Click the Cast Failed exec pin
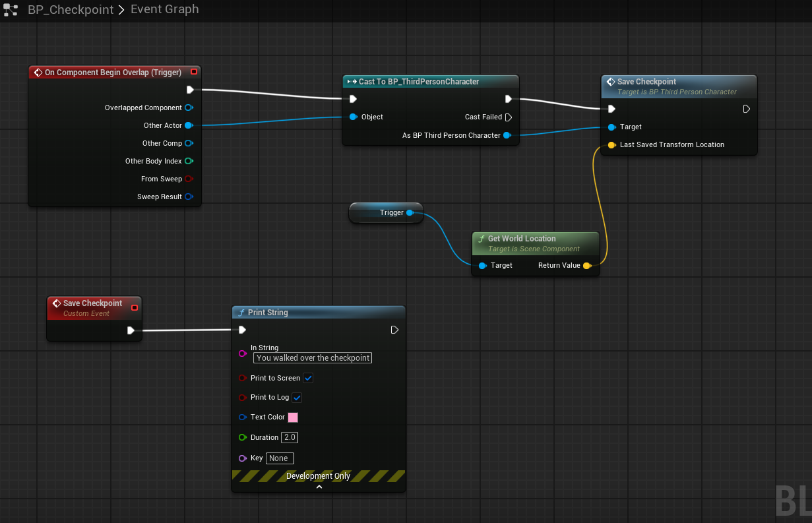 point(509,117)
